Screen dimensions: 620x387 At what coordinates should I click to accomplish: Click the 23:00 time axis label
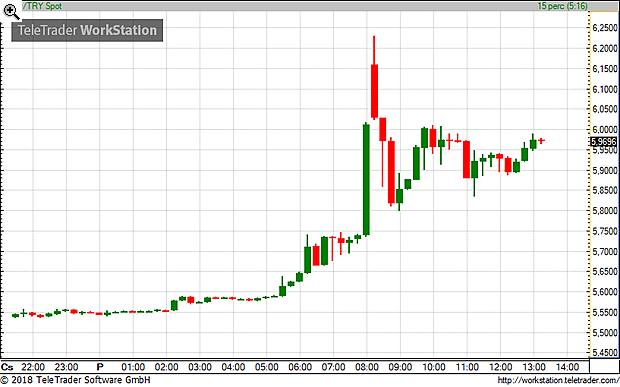tap(66, 366)
